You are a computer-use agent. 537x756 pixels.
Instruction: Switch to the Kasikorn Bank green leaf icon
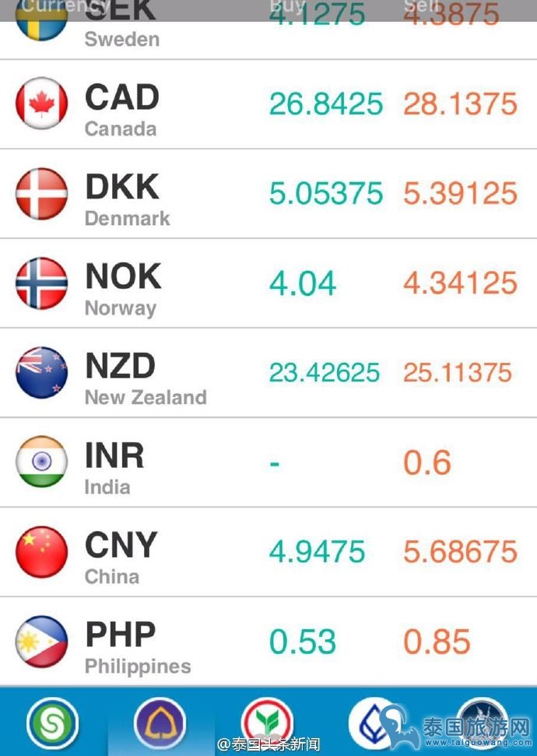(x=267, y=724)
